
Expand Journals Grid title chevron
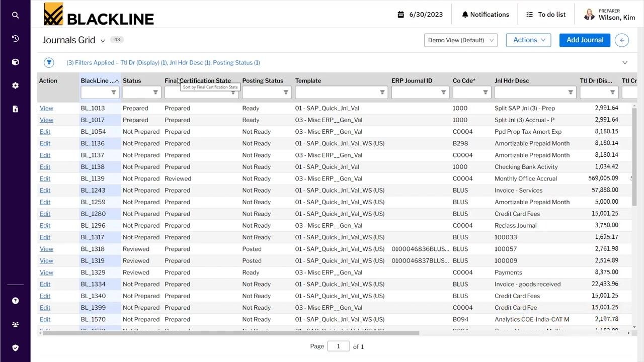pos(103,41)
